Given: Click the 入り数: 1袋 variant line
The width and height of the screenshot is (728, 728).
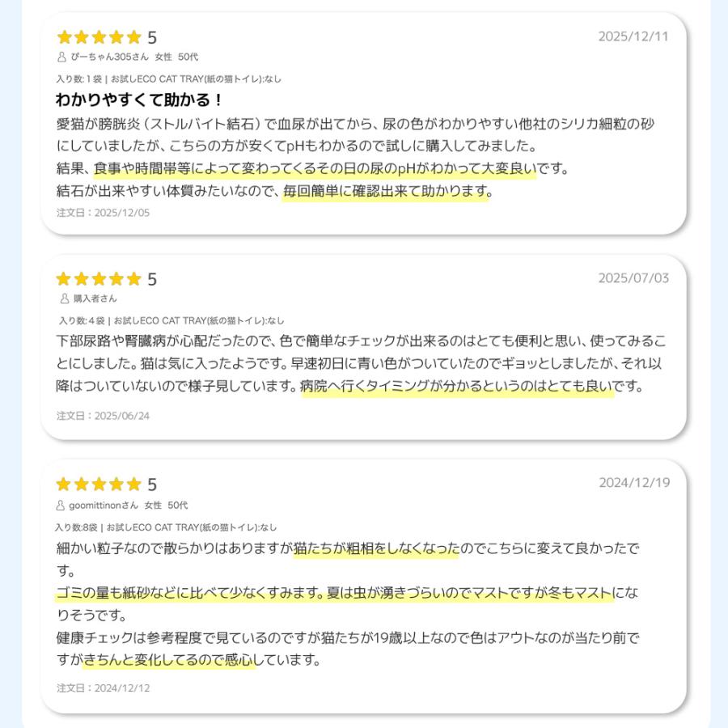Looking at the screenshot, I should [168, 79].
